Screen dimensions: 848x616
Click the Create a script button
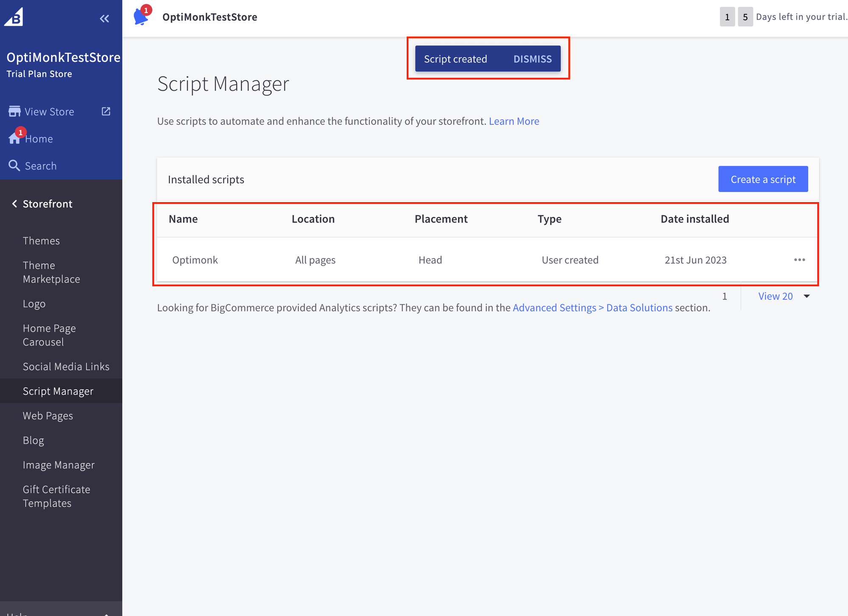point(763,179)
